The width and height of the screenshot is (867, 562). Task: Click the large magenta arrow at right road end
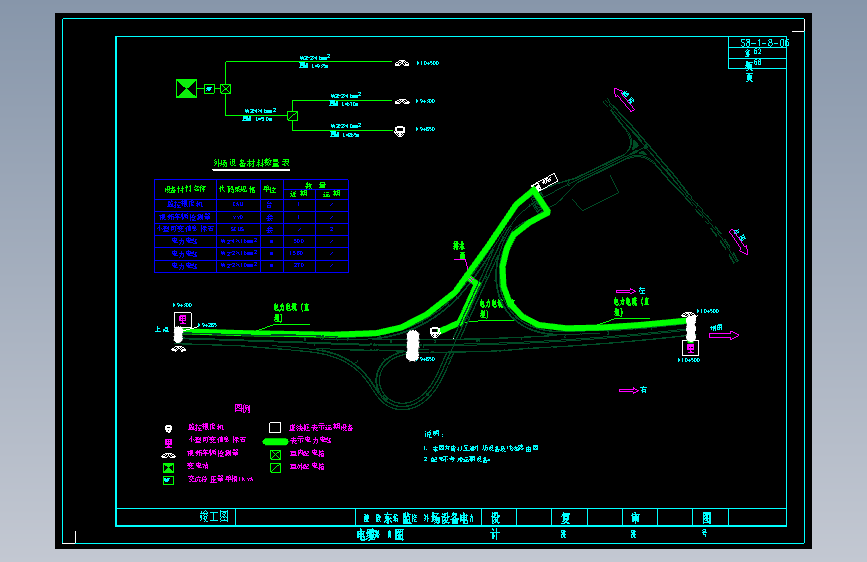coord(724,335)
